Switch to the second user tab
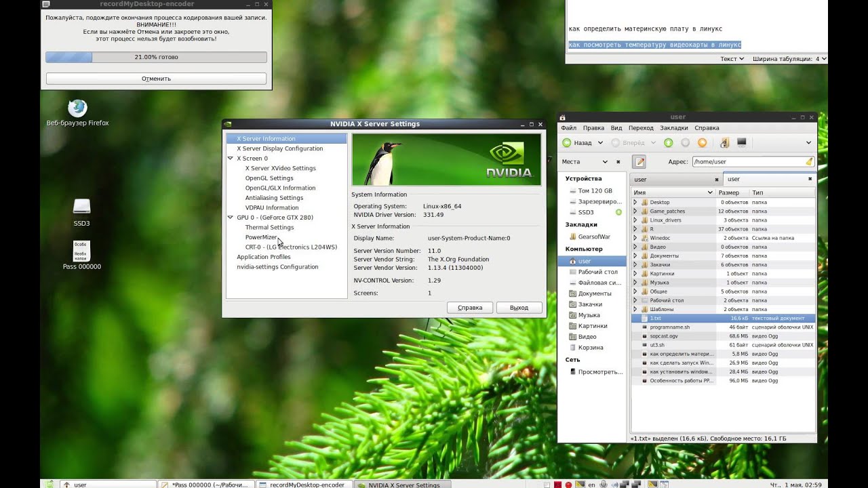 pos(769,180)
